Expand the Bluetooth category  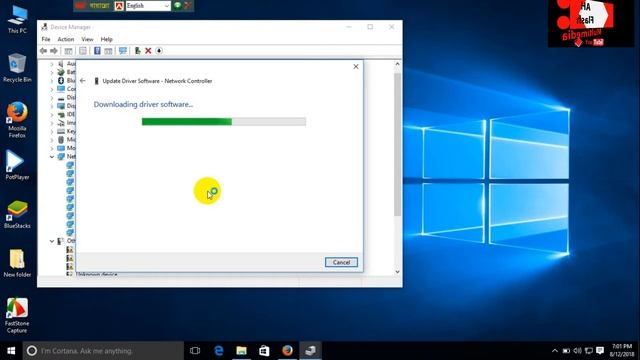52,81
